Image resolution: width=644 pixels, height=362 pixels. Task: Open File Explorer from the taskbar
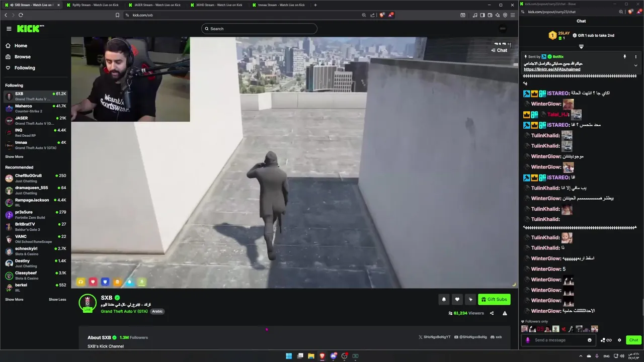point(311,356)
